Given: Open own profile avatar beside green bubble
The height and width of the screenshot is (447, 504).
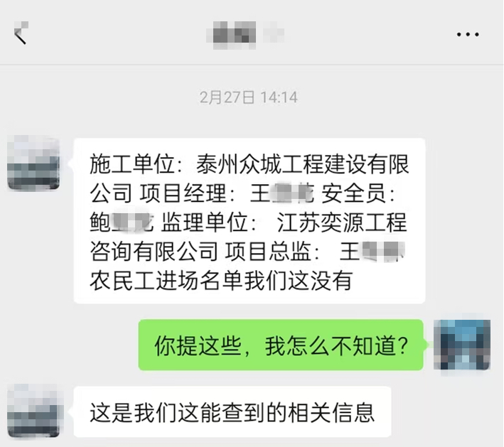Looking at the screenshot, I should pos(462,345).
